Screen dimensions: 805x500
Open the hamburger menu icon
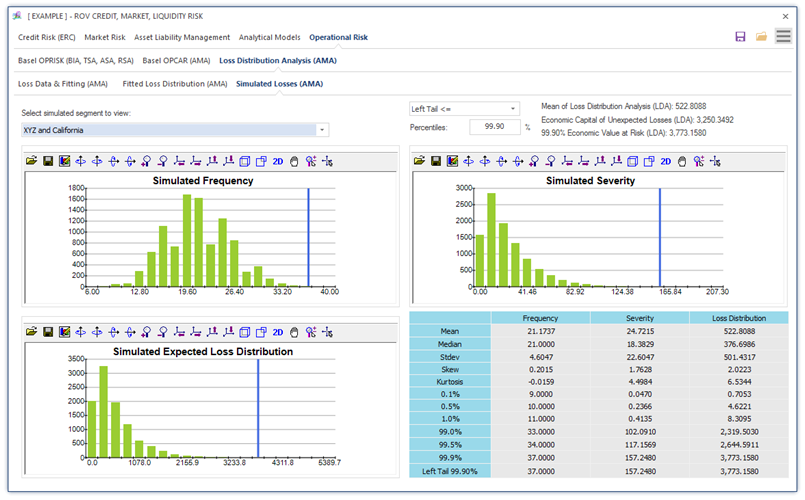(x=783, y=36)
